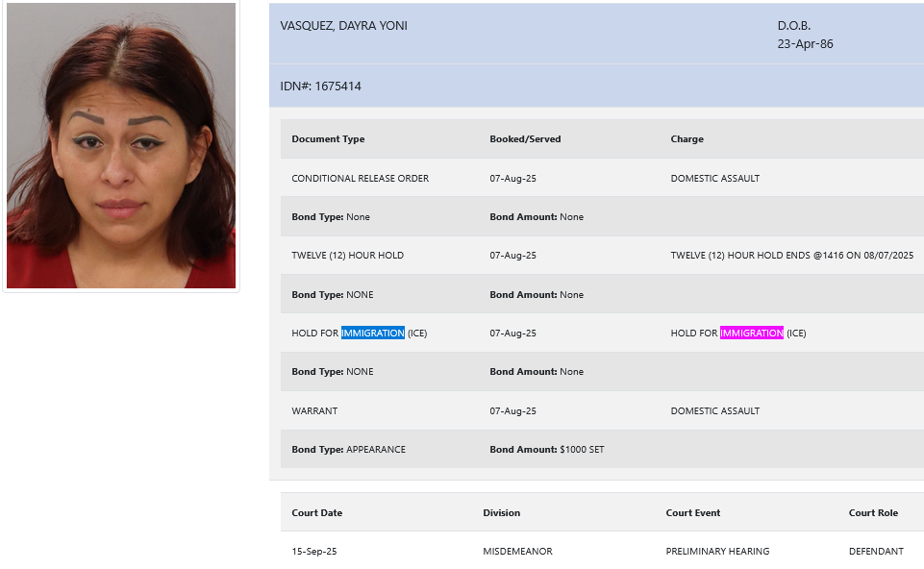Select the birth date '23-Apr-86'
The width and height of the screenshot is (924, 569).
805,44
